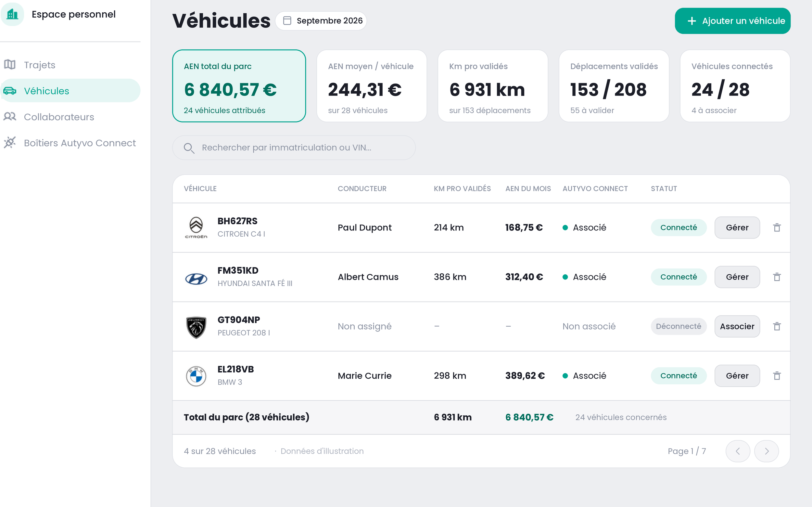Click the Trajets map icon
Viewport: 812px width, 507px height.
(x=10, y=64)
